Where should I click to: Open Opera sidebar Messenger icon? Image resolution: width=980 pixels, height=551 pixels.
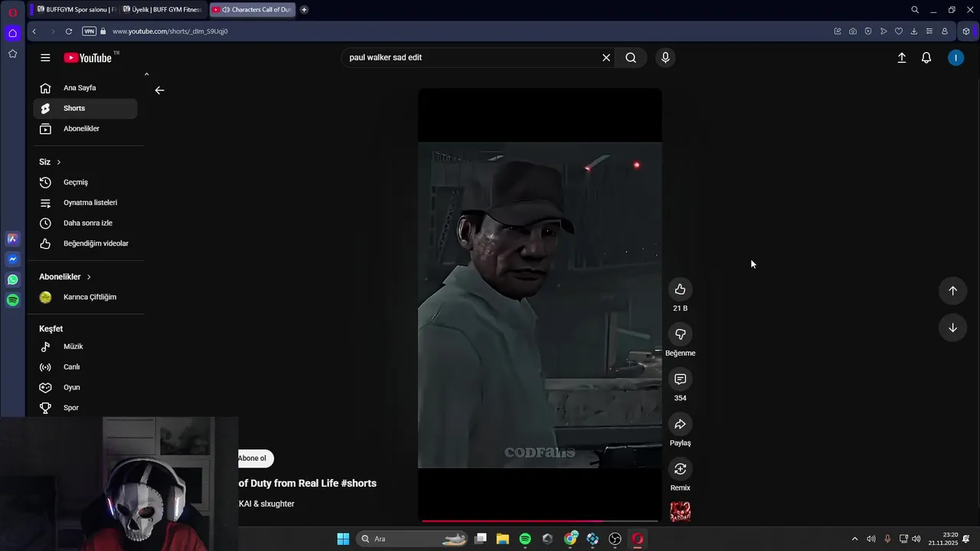[13, 259]
